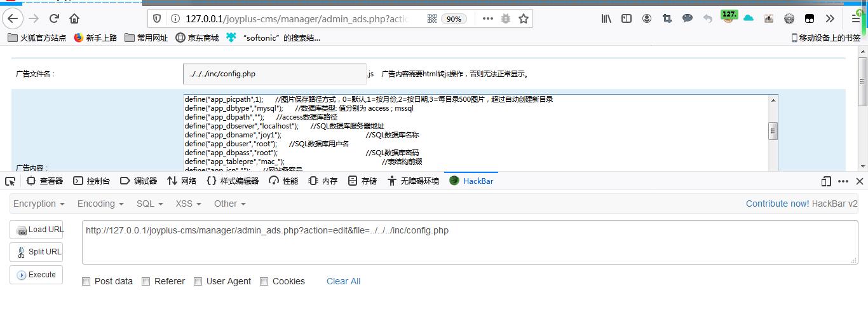Open the cloud sync extension icon
Viewport: 868px width, 332px height.
[x=749, y=18]
